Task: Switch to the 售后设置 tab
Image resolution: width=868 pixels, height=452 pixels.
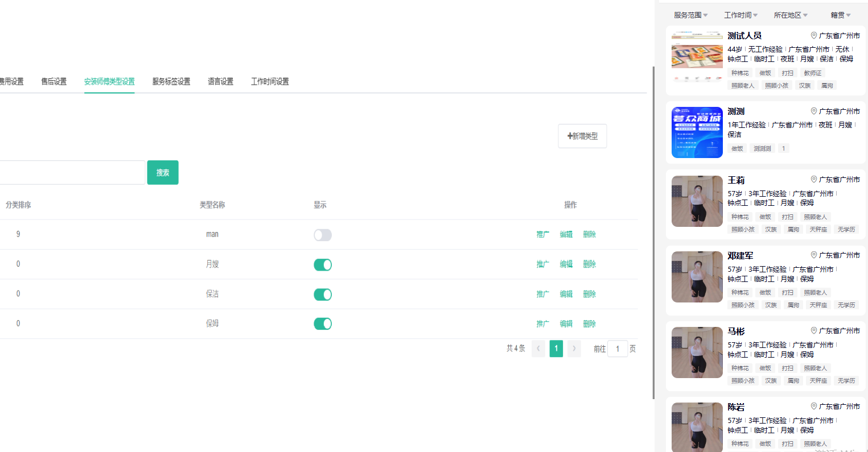Action: (54, 82)
